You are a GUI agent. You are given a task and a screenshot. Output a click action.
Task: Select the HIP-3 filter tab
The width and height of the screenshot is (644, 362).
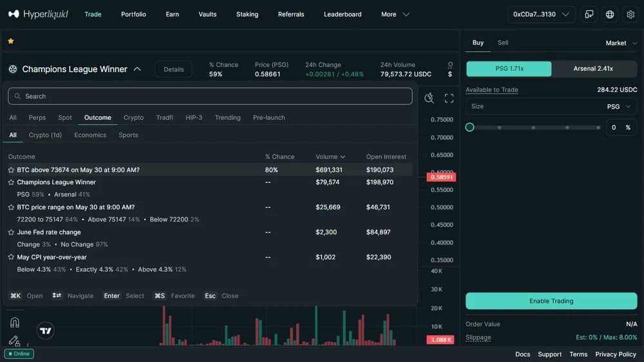194,117
